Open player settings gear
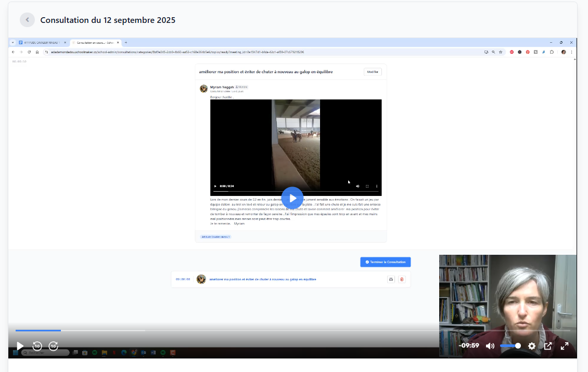This screenshot has height=372, width=588. click(531, 346)
